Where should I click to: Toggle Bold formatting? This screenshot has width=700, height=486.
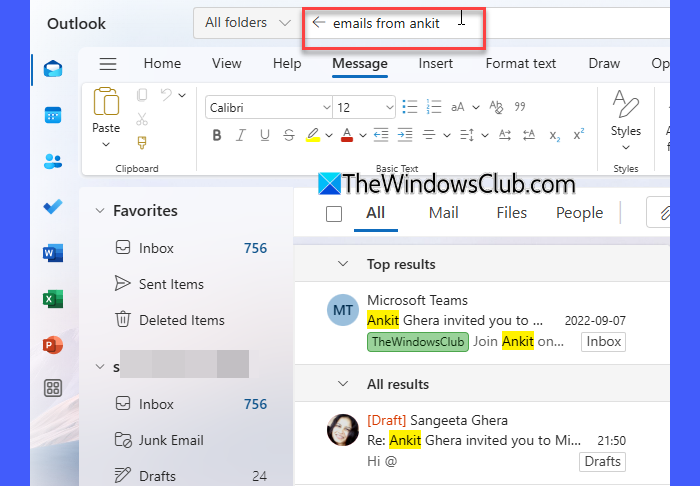tap(217, 135)
